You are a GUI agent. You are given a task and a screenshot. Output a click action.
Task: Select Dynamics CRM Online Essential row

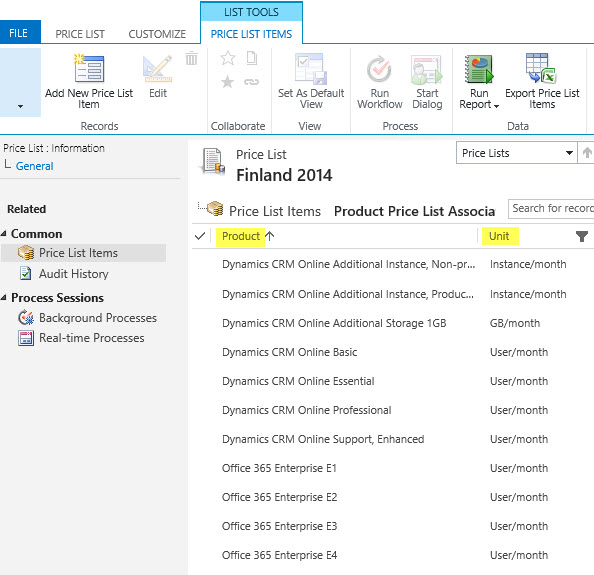point(393,381)
